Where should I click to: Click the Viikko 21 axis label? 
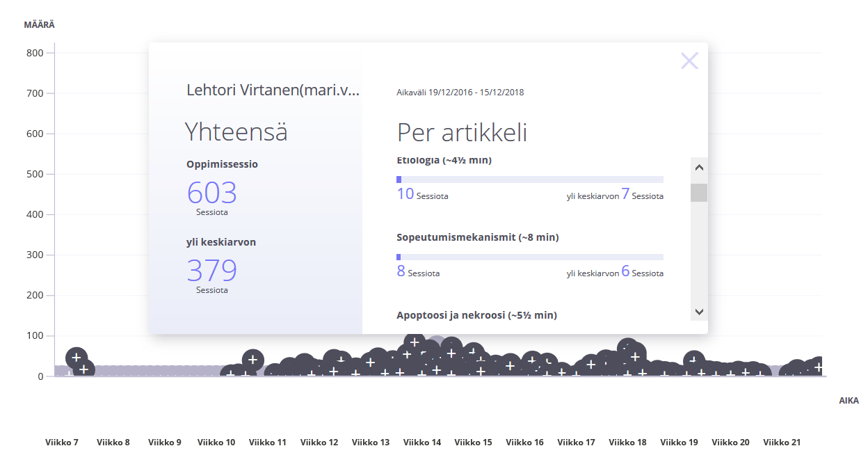(782, 443)
